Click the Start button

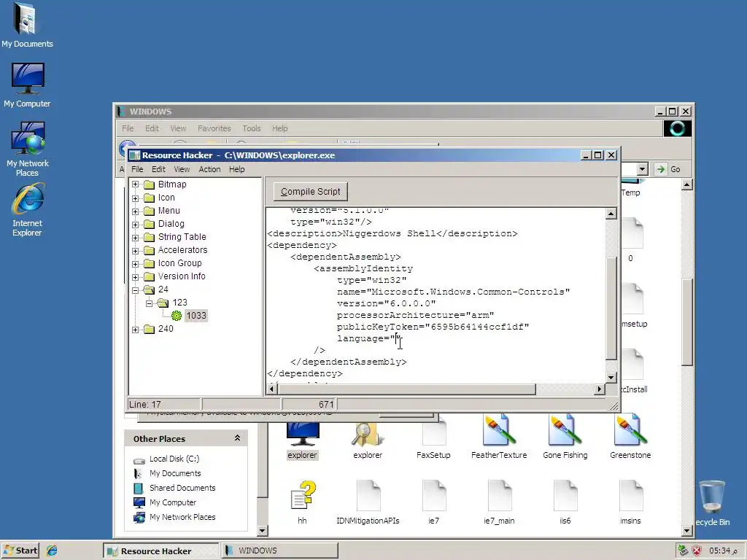coord(20,551)
